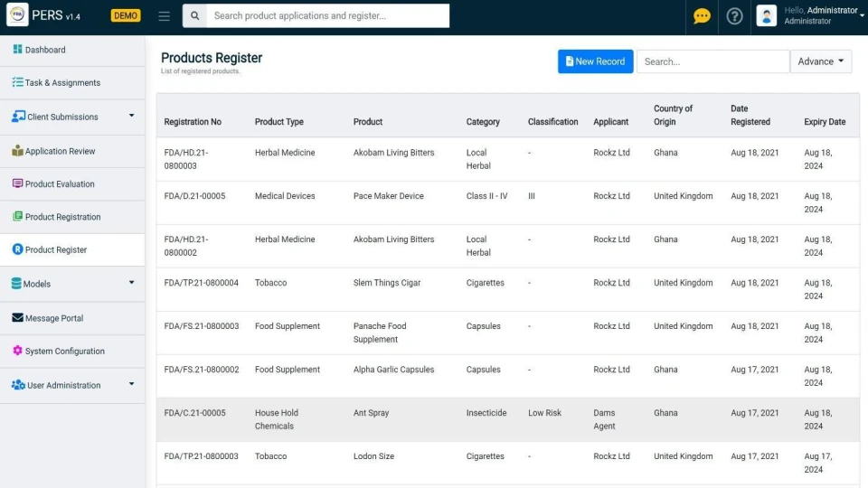Viewport: 868px width, 488px height.
Task: Select registration FDA/HD.21-0800002
Action: point(186,246)
